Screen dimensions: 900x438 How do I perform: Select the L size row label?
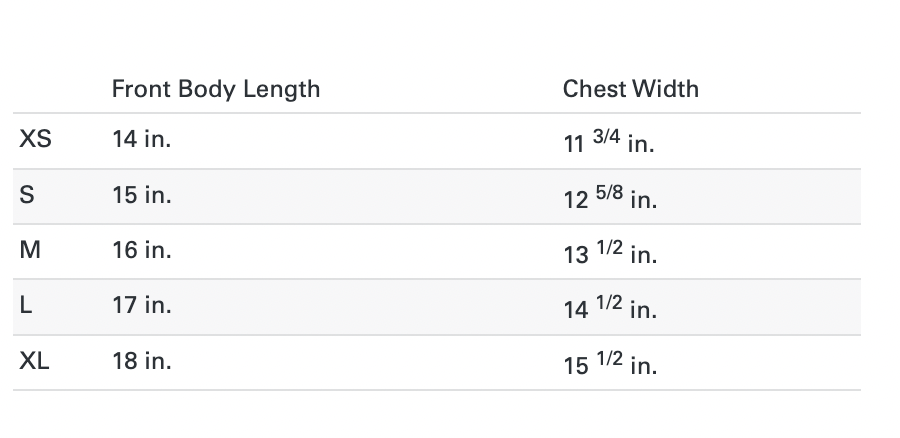(x=26, y=306)
